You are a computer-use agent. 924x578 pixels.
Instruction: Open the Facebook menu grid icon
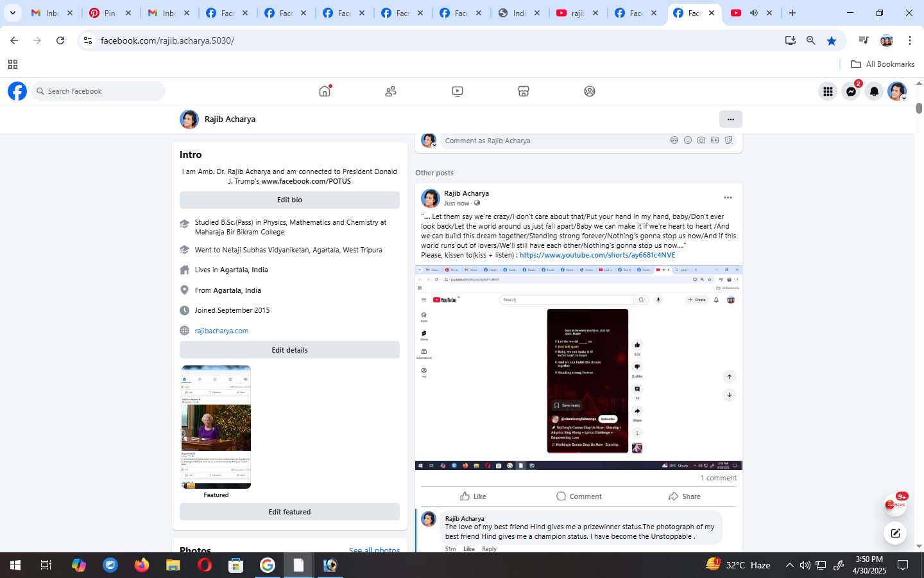click(x=828, y=91)
